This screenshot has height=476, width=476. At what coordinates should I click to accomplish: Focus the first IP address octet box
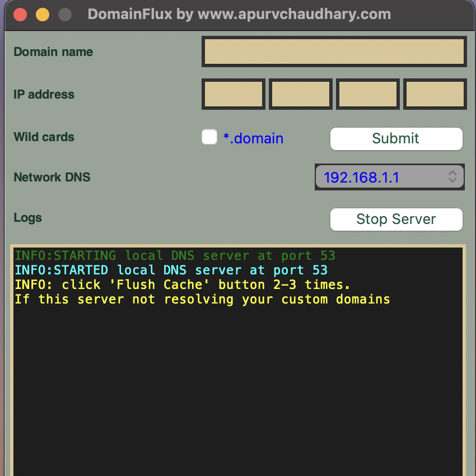coord(233,94)
